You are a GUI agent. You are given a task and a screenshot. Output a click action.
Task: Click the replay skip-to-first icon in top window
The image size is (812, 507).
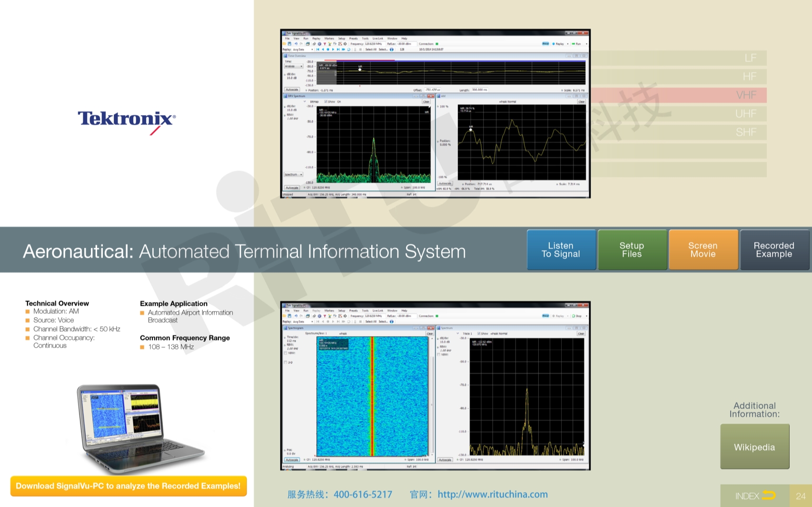pos(317,49)
